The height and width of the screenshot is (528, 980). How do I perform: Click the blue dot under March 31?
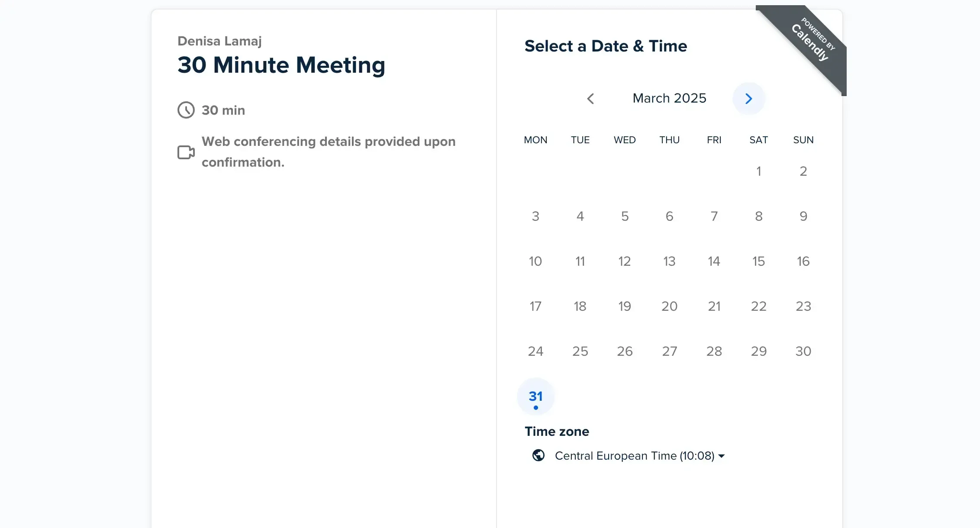536,407
